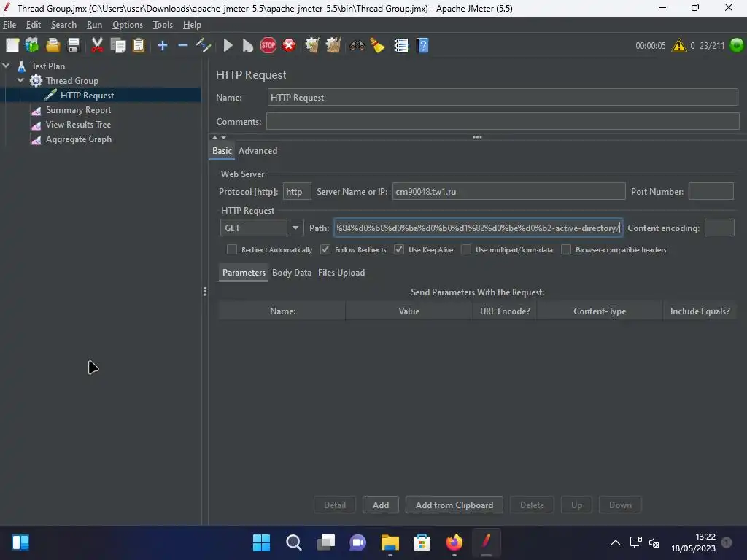Save the test plan with disk icon
Screen dimensions: 747x560
point(74,46)
